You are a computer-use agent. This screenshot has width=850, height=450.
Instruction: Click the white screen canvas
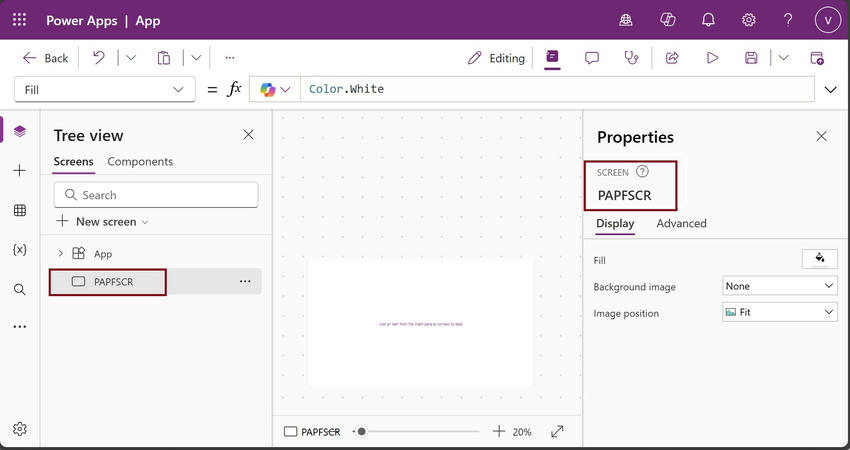click(420, 324)
